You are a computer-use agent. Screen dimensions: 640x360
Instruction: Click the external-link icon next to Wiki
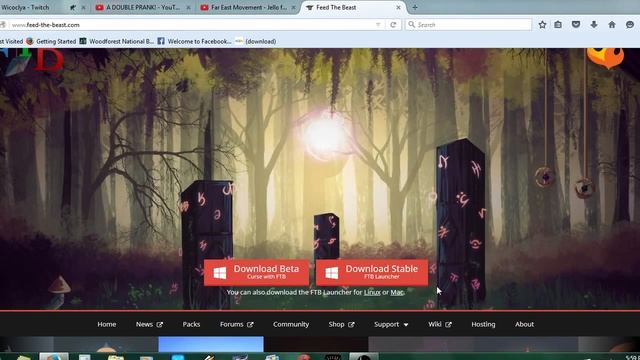(x=448, y=324)
